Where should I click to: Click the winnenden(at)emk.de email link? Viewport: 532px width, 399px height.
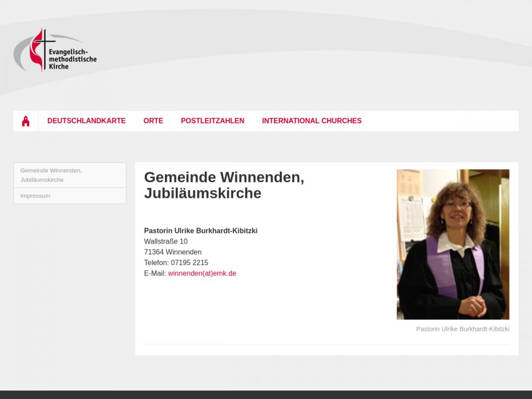202,273
